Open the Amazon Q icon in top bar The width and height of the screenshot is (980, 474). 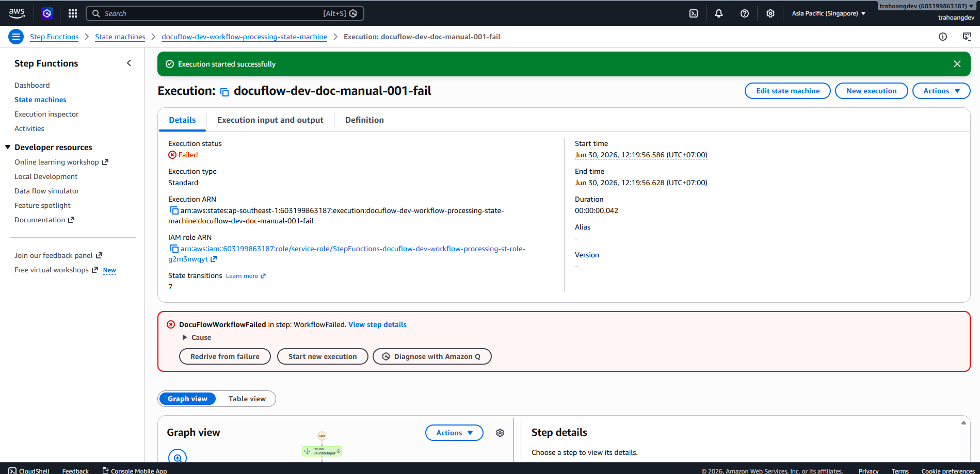47,13
